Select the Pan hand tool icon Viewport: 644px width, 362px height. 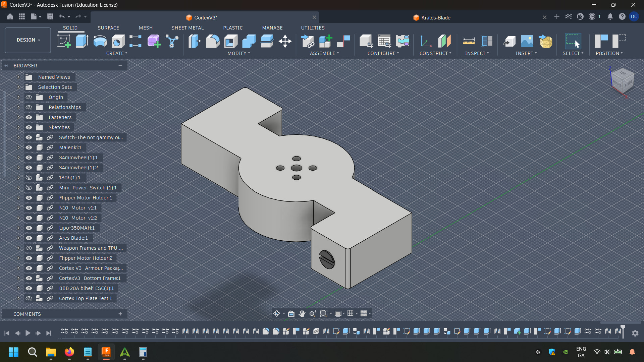click(302, 313)
